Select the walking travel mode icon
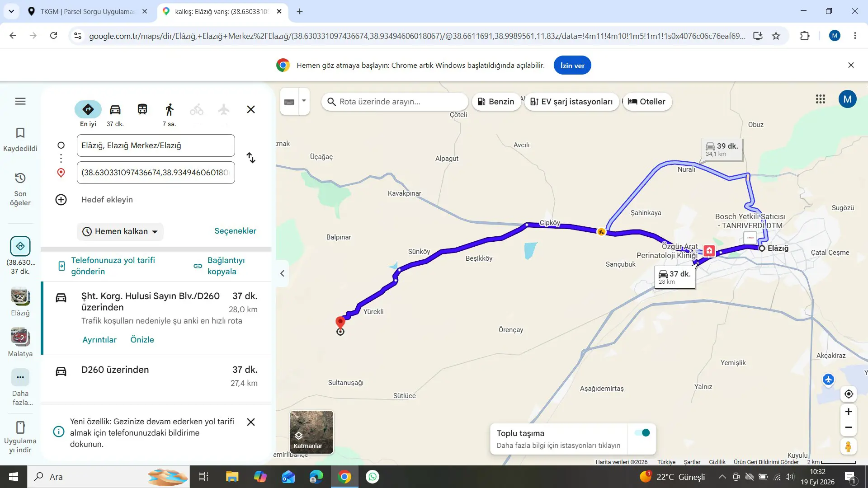The width and height of the screenshot is (868, 488). (170, 109)
